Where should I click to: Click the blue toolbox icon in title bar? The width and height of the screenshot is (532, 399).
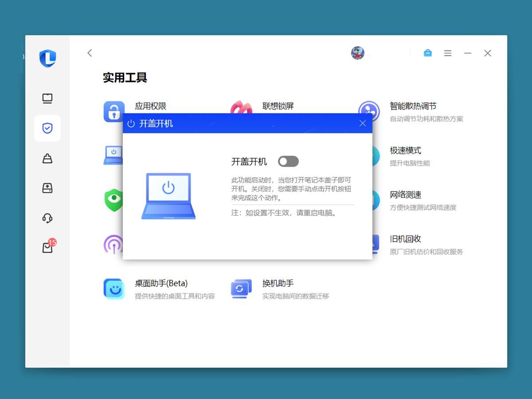427,53
